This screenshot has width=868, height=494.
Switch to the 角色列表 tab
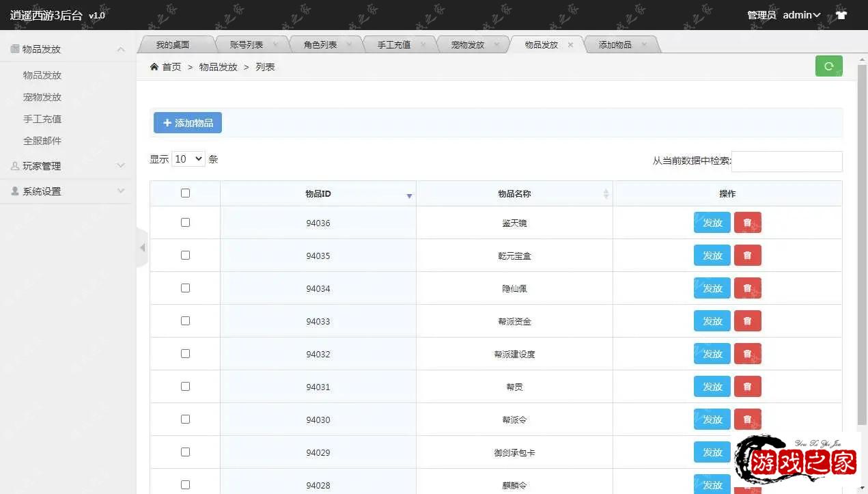320,45
